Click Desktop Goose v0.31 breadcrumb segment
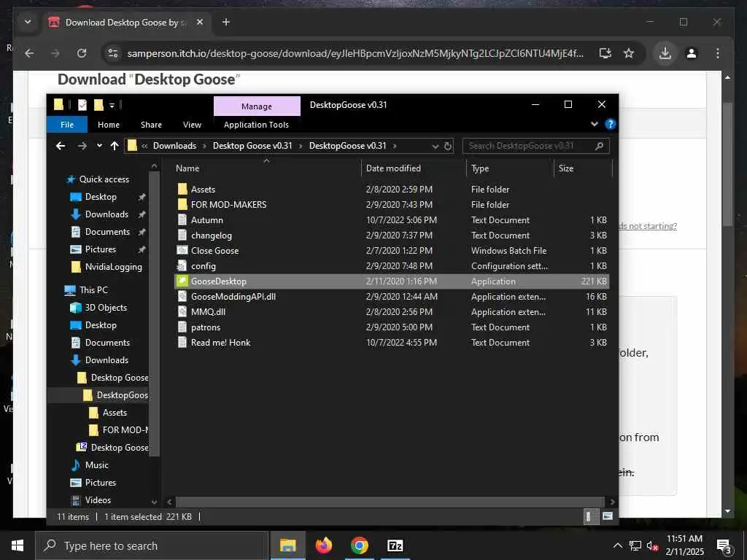The height and width of the screenshot is (560, 747). coord(252,146)
